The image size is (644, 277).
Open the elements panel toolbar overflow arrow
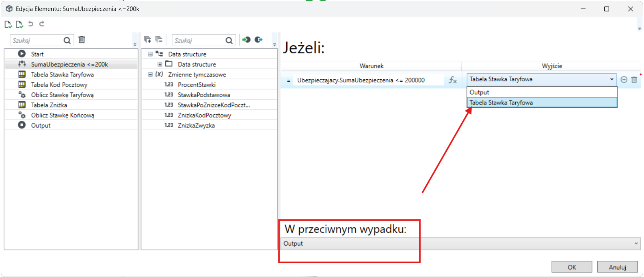point(135,44)
